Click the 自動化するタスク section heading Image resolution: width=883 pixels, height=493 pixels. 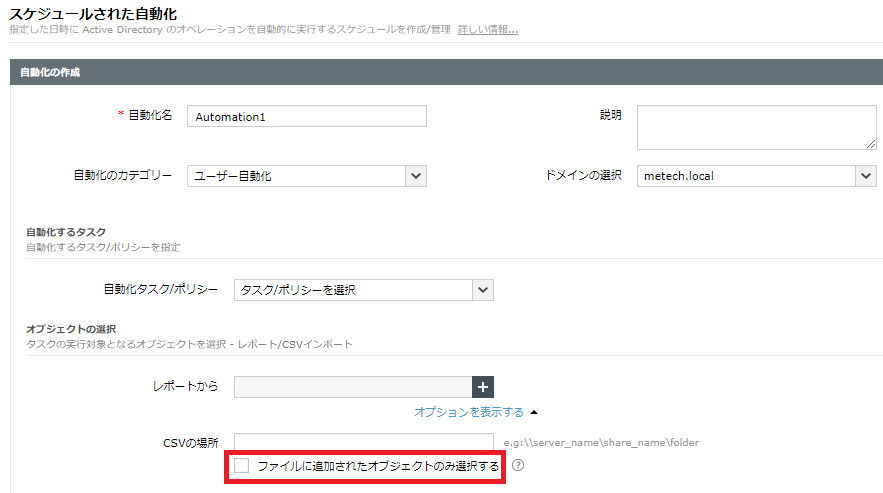66,232
